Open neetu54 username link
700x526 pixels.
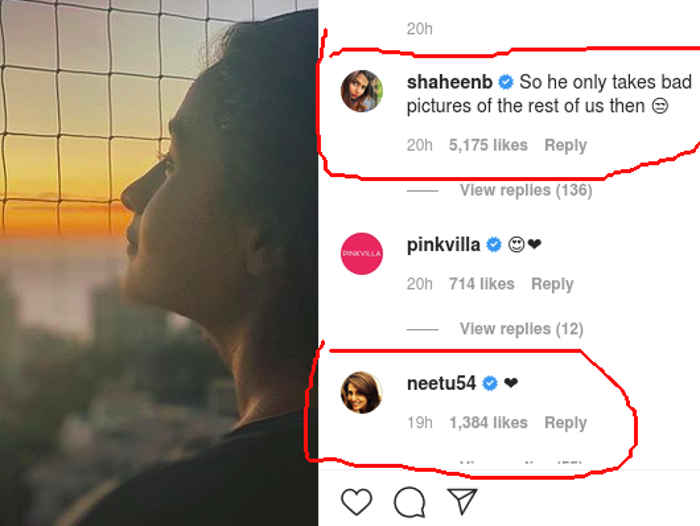click(441, 383)
